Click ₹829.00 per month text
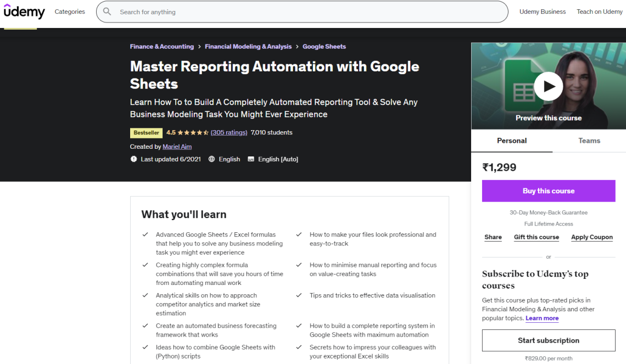Screen dimensions: 626x364 click(x=548, y=359)
